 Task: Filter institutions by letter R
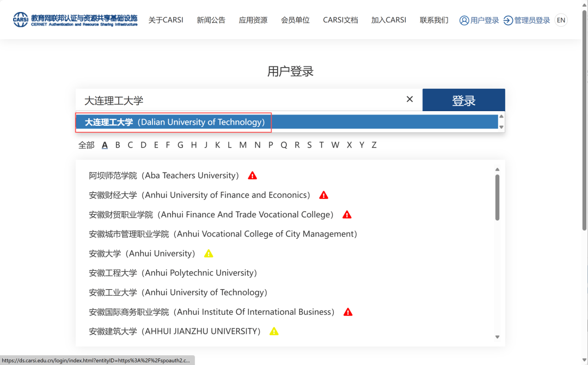[297, 145]
